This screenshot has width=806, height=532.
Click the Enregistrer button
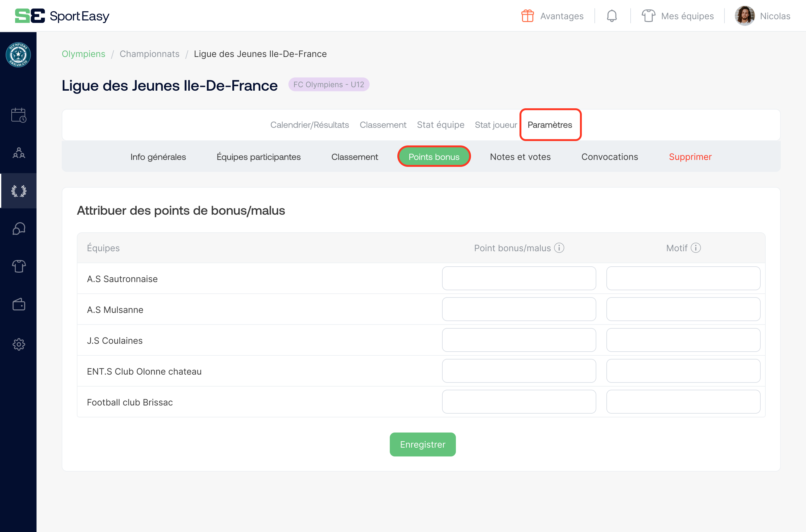click(423, 444)
